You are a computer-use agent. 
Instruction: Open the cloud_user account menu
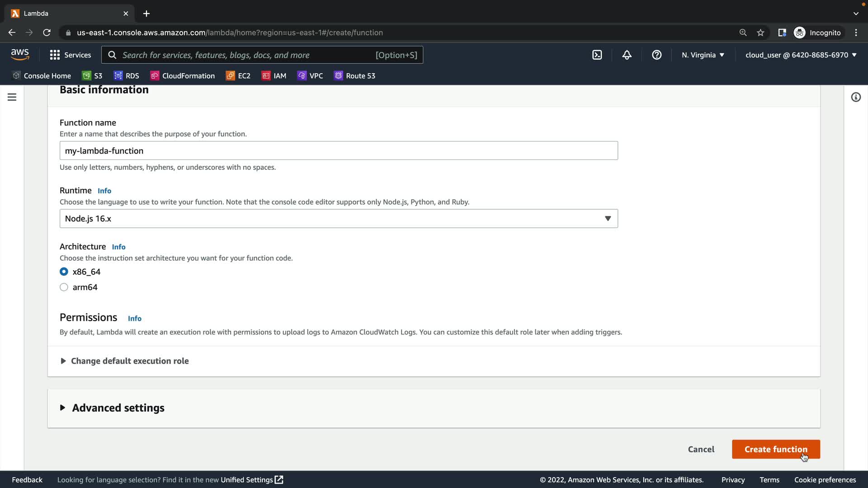click(x=801, y=55)
